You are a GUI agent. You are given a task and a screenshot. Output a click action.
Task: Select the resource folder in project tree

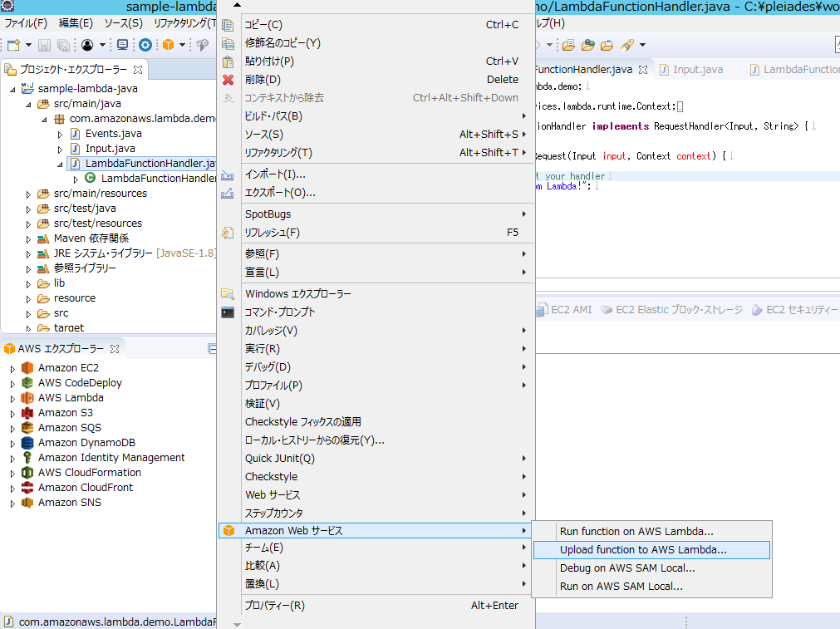75,298
